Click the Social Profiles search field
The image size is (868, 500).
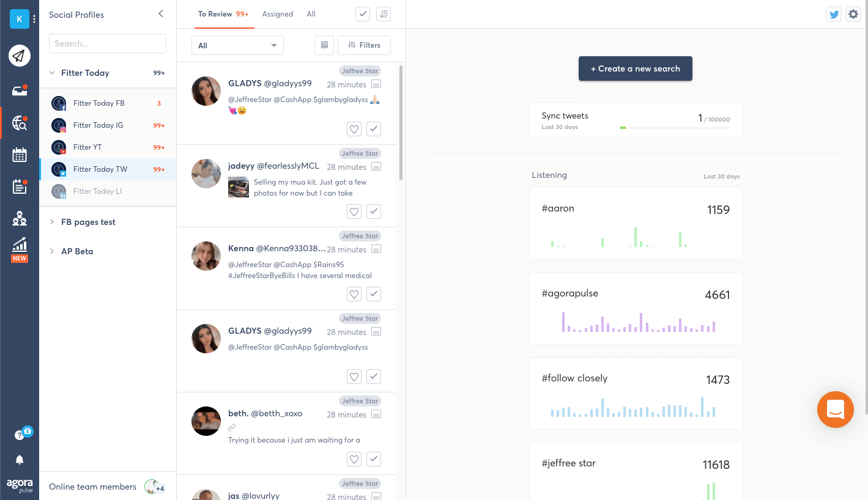[107, 43]
